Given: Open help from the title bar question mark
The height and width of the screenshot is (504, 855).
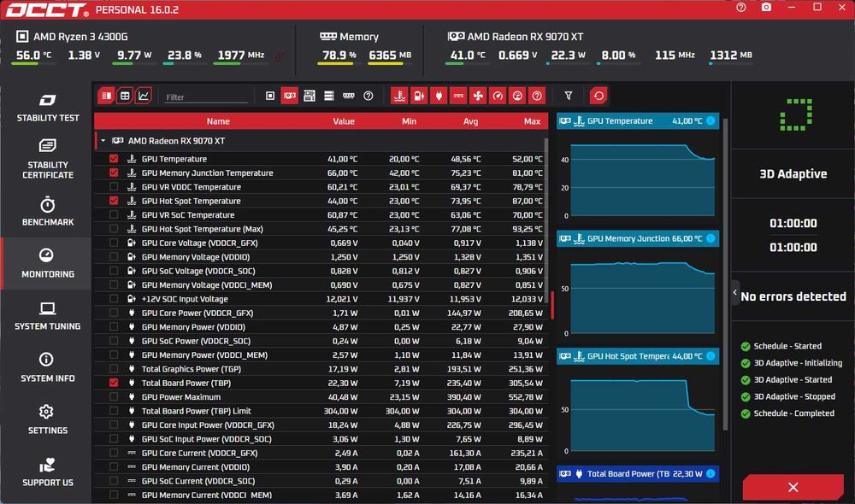Looking at the screenshot, I should tap(741, 7).
